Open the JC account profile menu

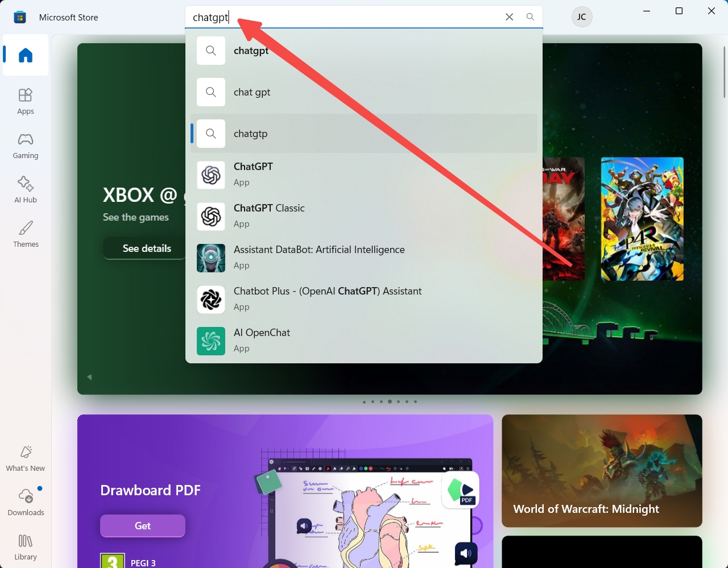point(582,17)
